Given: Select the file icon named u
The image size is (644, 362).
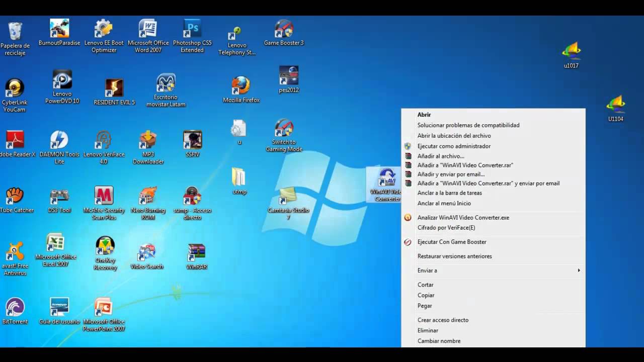Looking at the screenshot, I should 239,132.
